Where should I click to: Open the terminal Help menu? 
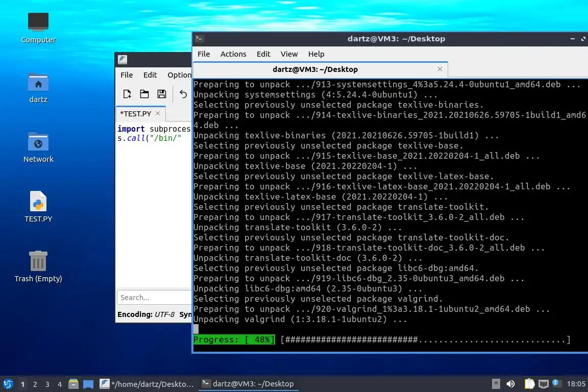(316, 54)
